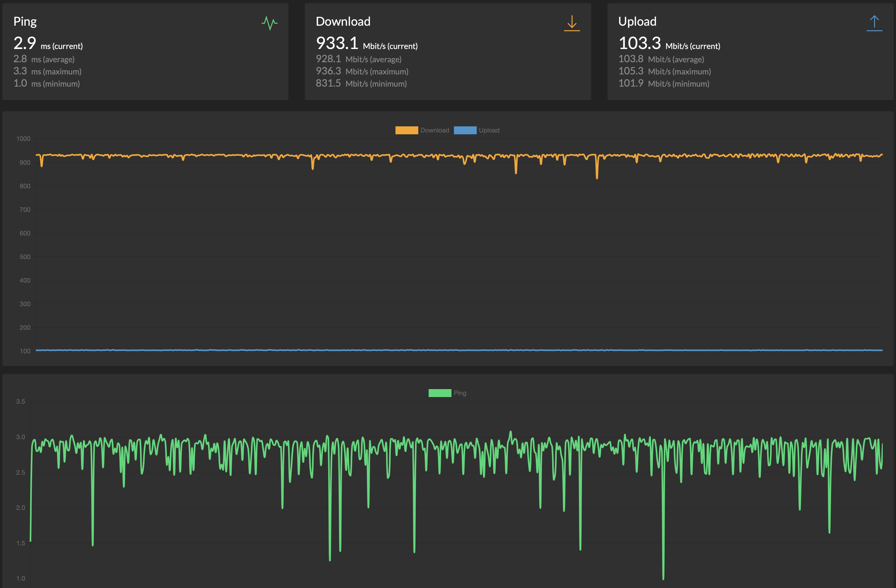Select the current upload value 103.3

tap(639, 43)
